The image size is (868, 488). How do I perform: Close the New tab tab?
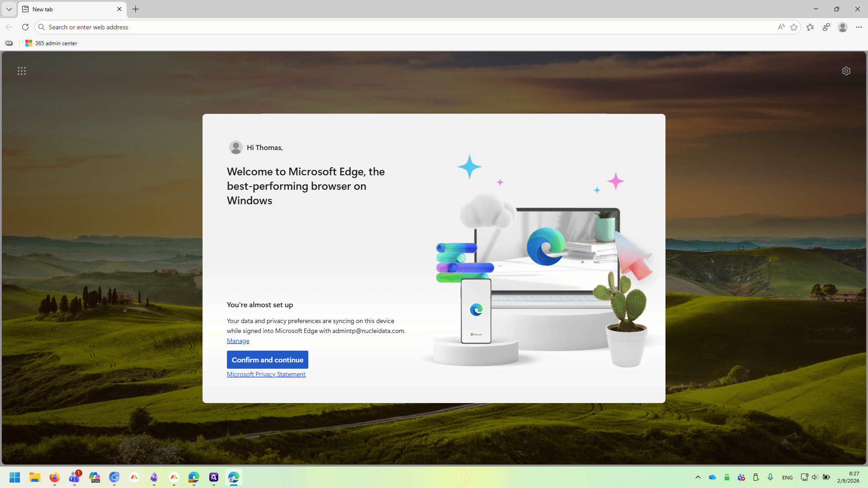119,9
